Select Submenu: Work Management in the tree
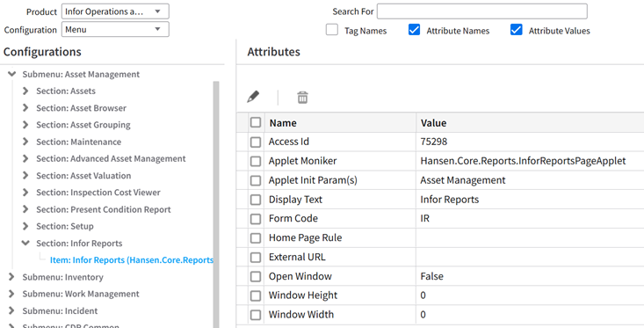 pyautogui.click(x=81, y=294)
